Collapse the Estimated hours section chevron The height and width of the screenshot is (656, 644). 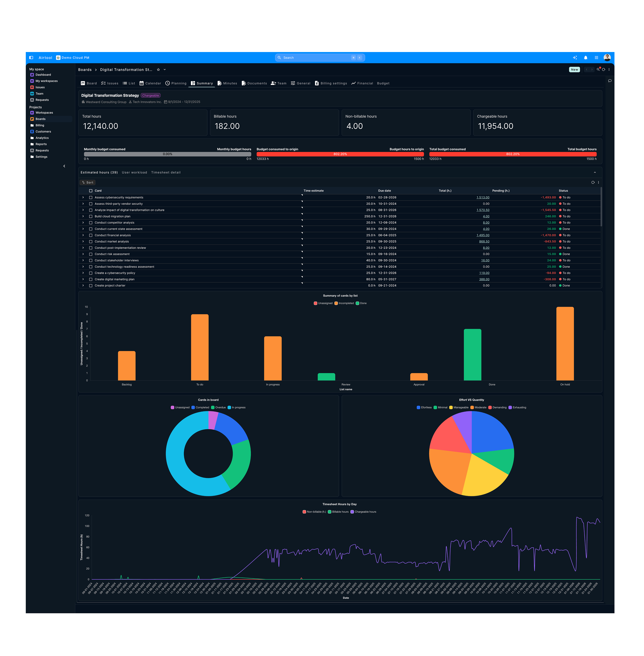595,172
